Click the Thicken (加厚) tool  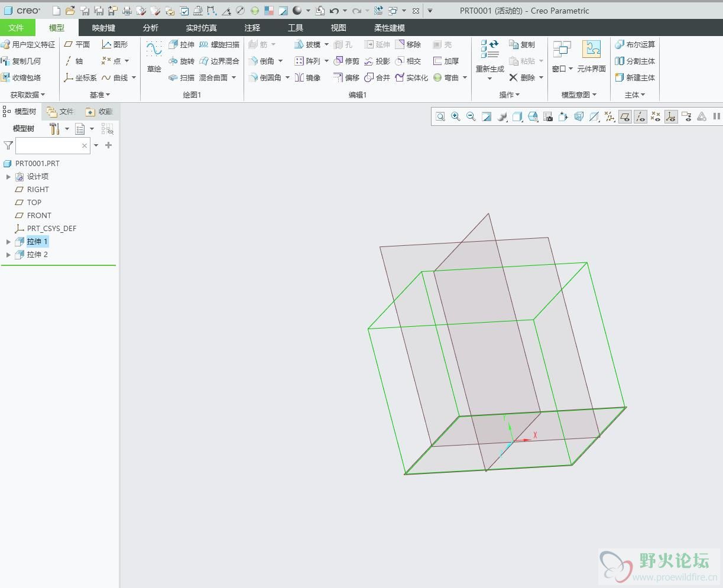coord(446,61)
